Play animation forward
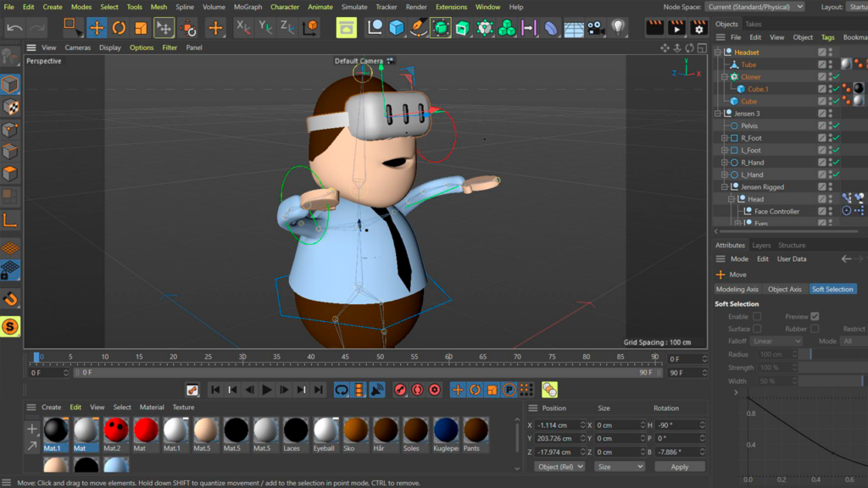The image size is (868, 488). click(x=266, y=390)
